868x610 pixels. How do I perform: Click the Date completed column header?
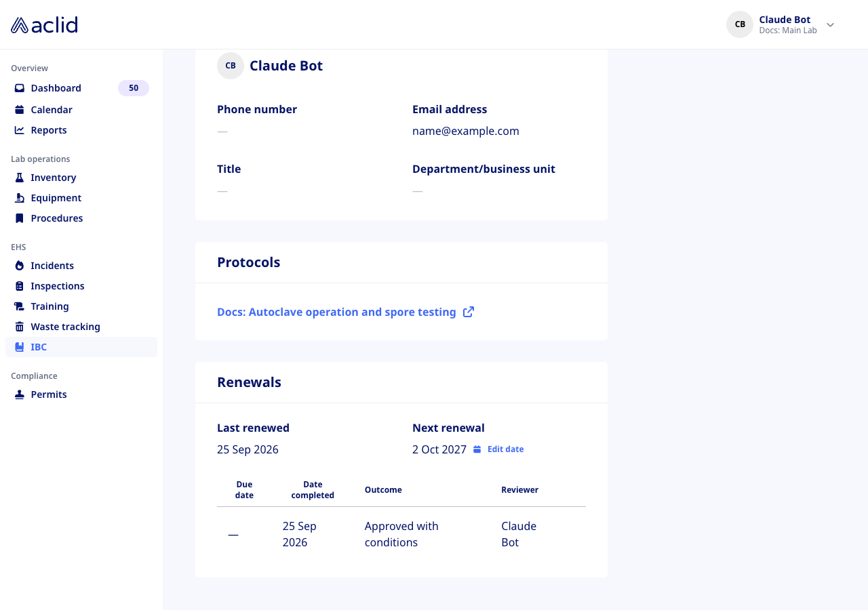click(x=313, y=490)
